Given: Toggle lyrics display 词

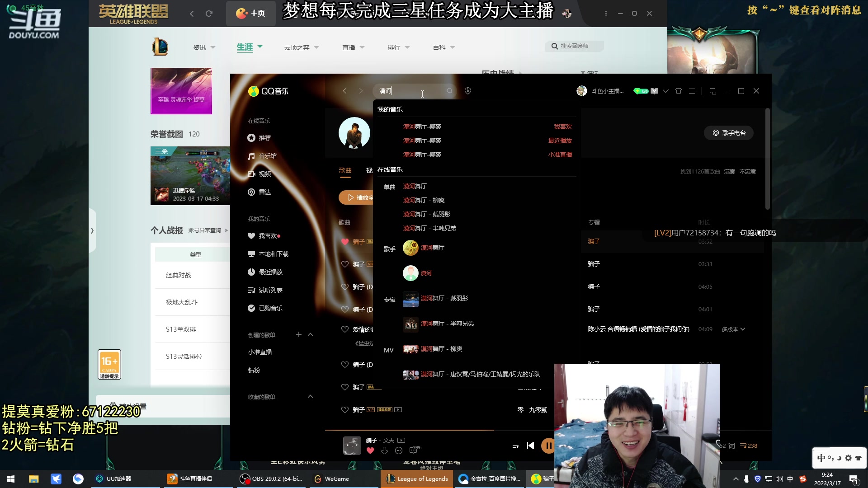Looking at the screenshot, I should (x=731, y=446).
